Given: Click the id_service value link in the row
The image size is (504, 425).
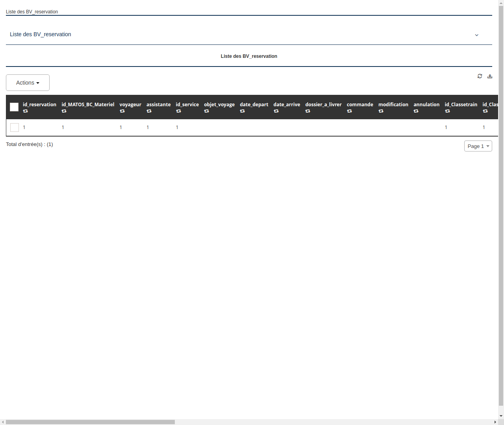Looking at the screenshot, I should pos(177,127).
